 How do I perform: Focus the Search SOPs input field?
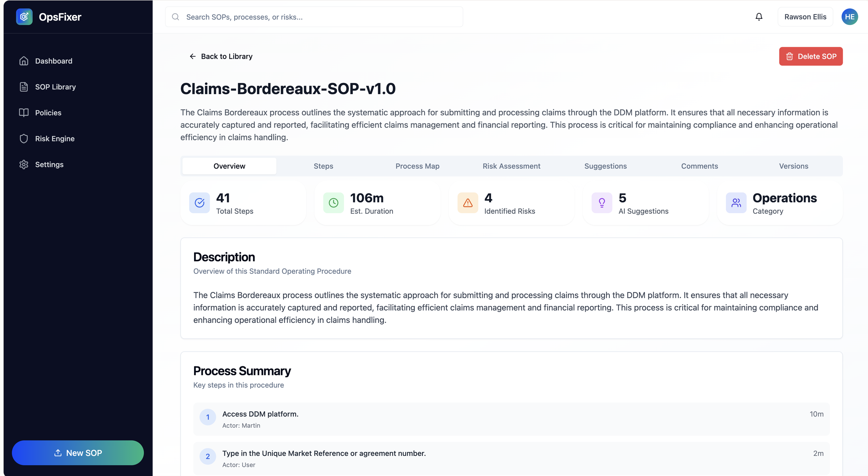319,17
